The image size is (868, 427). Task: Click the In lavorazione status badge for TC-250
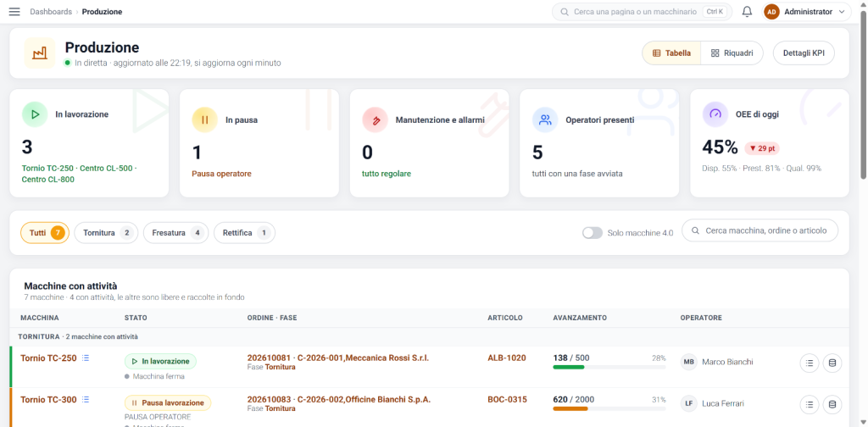coord(160,361)
